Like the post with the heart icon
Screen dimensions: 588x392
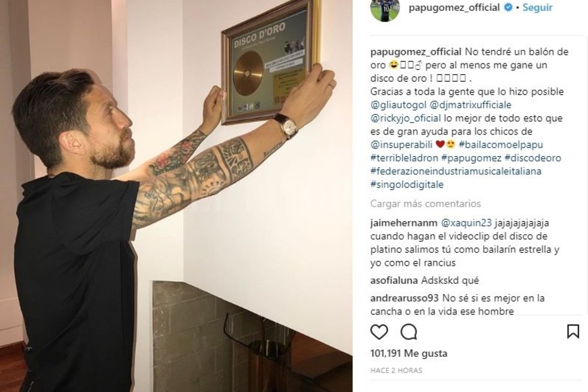[379, 332]
